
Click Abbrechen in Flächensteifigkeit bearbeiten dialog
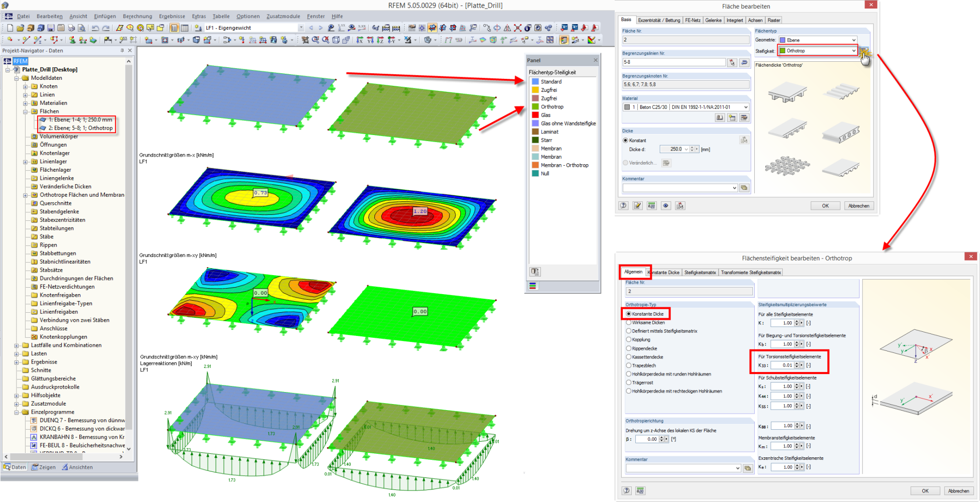tap(958, 491)
